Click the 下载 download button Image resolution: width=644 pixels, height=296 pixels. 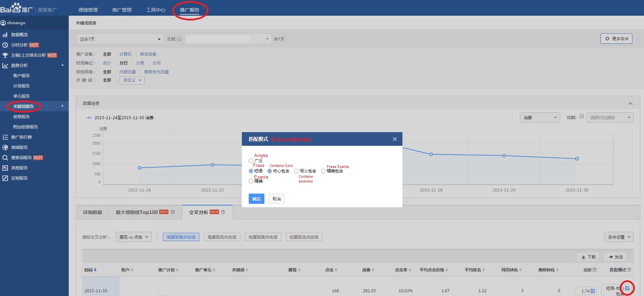pyautogui.click(x=588, y=257)
